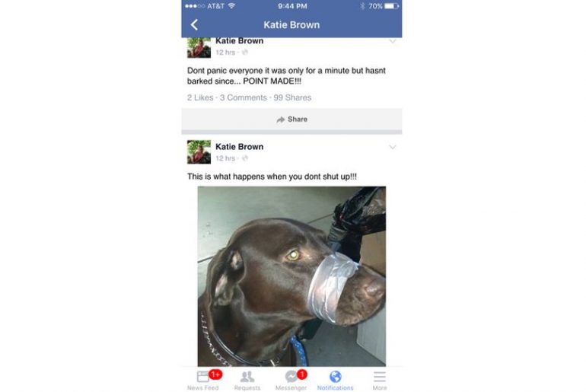Image resolution: width=586 pixels, height=392 pixels.
Task: Click Katie Brown name on second post
Action: pos(240,147)
